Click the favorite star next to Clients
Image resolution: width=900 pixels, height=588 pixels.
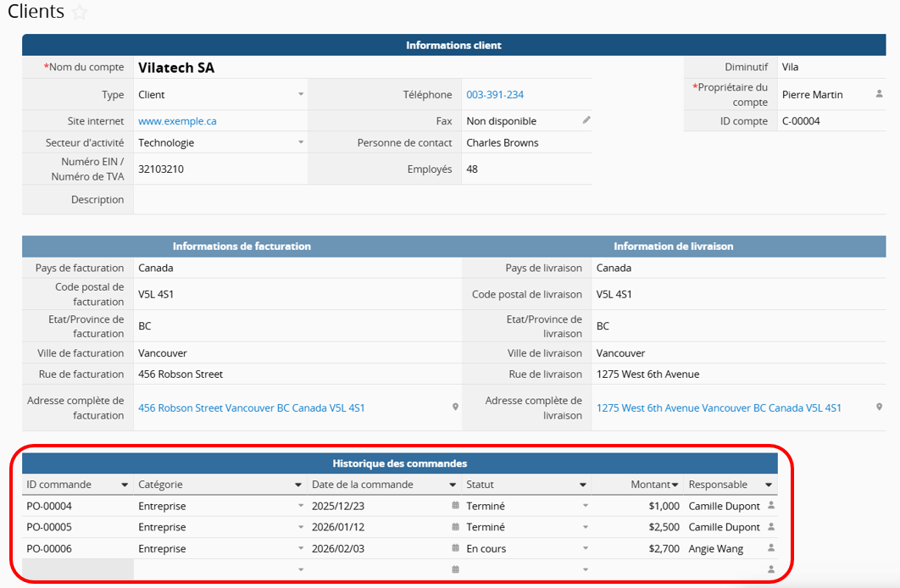(80, 13)
